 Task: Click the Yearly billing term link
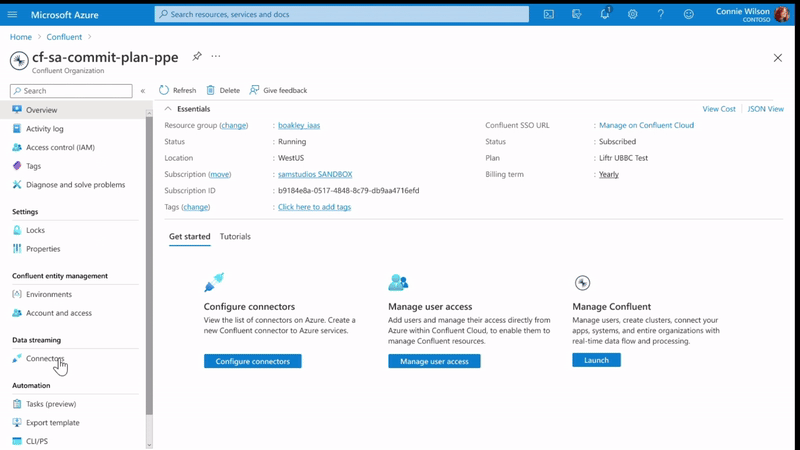coord(609,174)
